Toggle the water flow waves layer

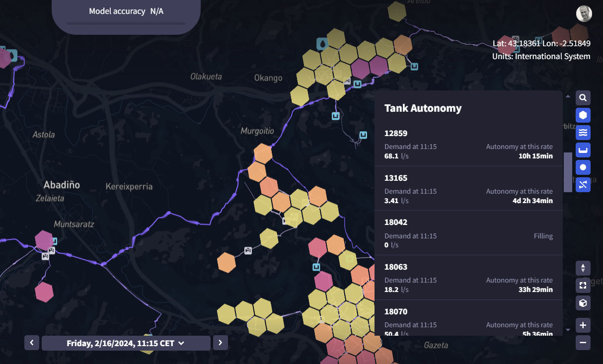point(583,133)
